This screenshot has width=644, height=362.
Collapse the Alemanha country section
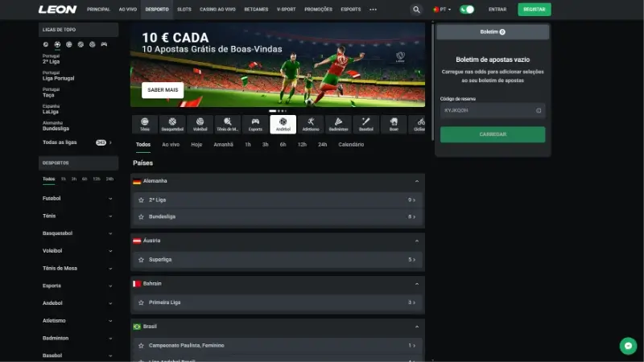click(417, 181)
